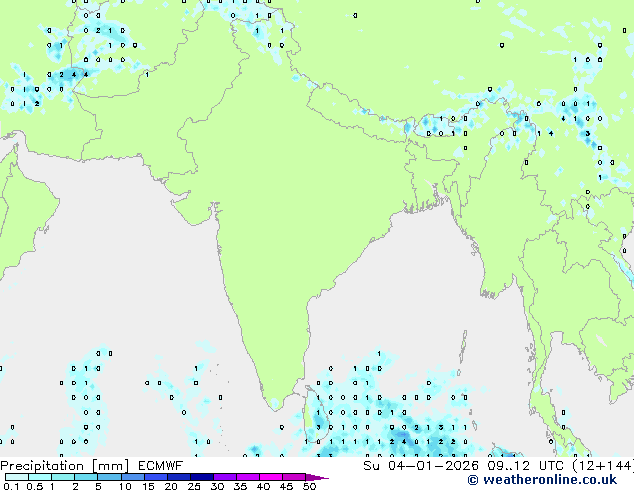Click legend label '10'
634x490 pixels.
[125, 486]
